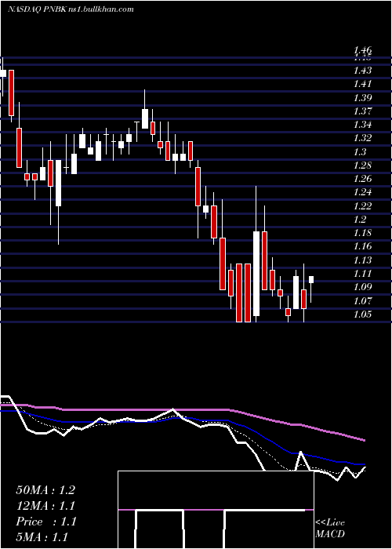Select the 1.41 price axis label

click(x=362, y=84)
